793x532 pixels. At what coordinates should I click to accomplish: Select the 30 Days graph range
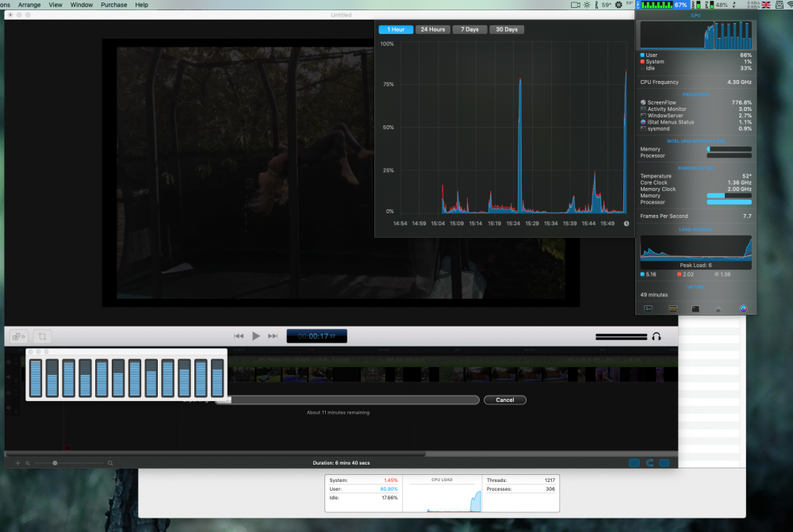coord(507,29)
